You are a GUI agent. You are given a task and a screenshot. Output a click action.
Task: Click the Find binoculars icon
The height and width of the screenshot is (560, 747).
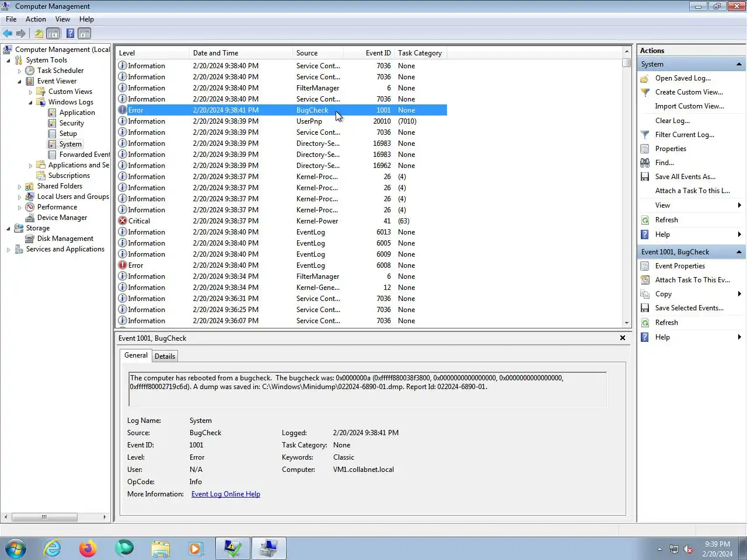point(645,163)
